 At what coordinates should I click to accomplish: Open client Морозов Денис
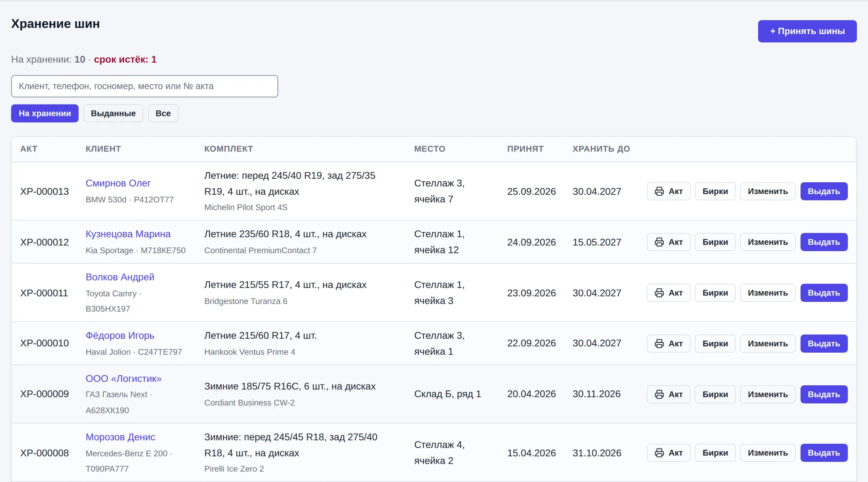pos(120,437)
